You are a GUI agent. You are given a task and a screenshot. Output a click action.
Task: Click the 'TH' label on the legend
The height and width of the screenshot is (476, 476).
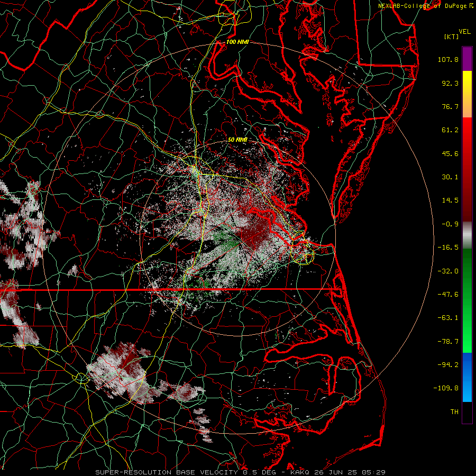pos(454,412)
